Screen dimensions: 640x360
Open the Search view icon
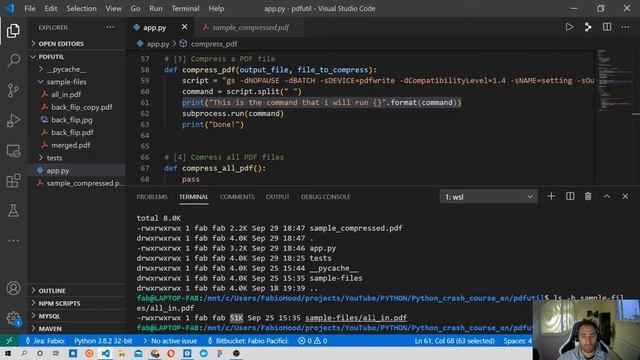(x=13, y=60)
